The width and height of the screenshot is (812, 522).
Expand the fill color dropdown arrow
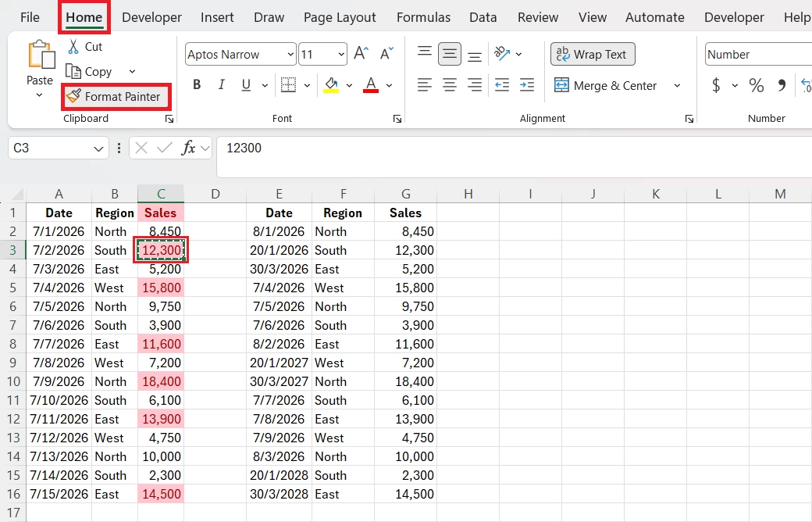pyautogui.click(x=349, y=85)
